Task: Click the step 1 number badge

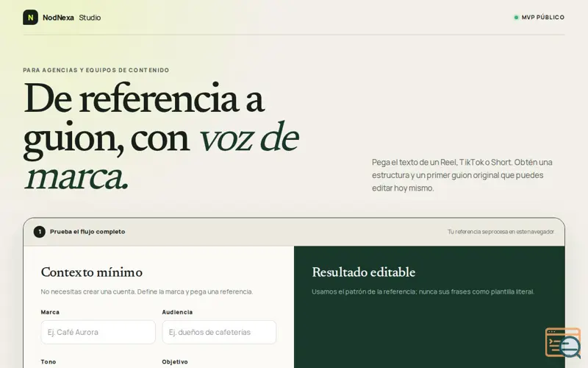Action: [x=40, y=232]
